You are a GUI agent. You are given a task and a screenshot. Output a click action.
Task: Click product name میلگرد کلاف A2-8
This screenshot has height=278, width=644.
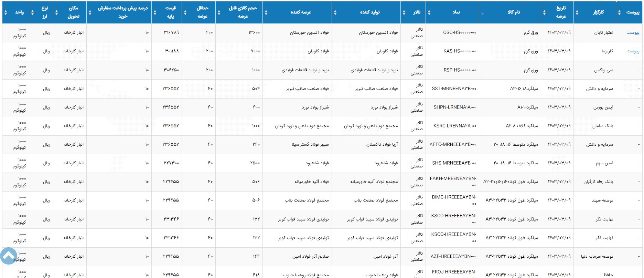pyautogui.click(x=522, y=126)
